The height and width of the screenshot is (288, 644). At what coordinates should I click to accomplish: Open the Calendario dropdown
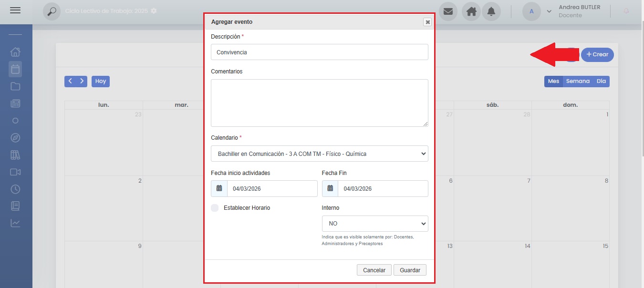coord(319,154)
